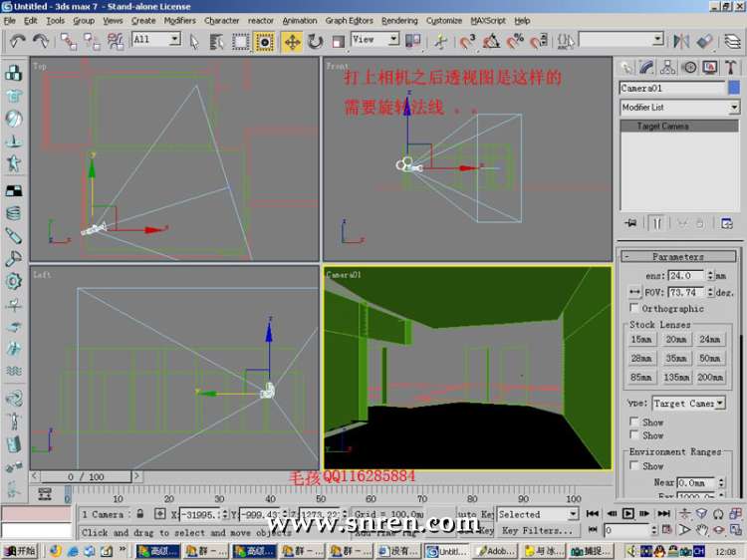Click the Camera01 object color swatch

click(734, 88)
